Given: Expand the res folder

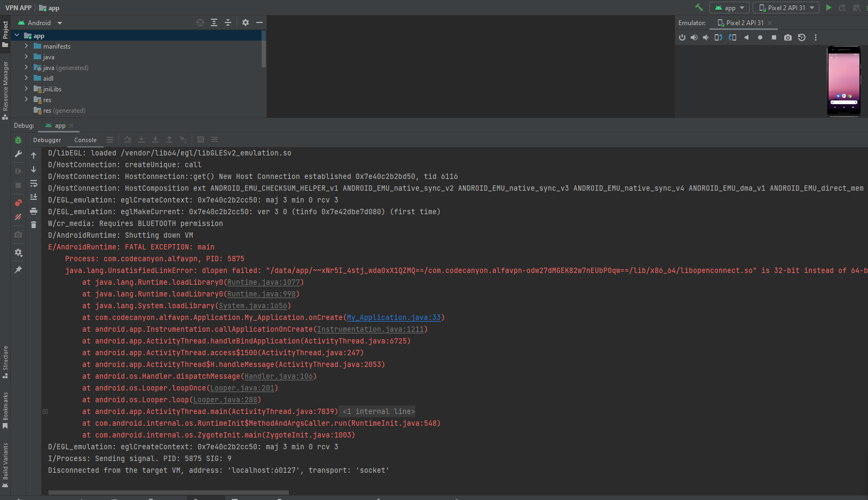Looking at the screenshot, I should pos(26,99).
